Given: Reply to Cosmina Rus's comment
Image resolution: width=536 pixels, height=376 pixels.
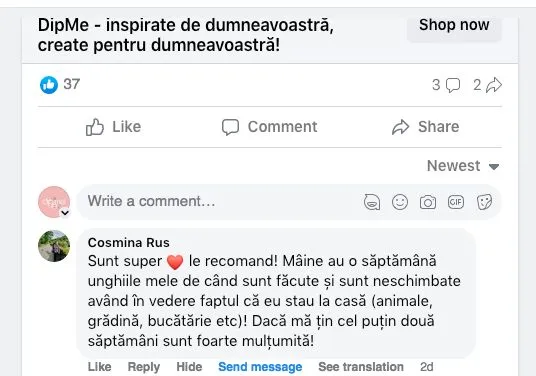Looking at the screenshot, I should (144, 367).
